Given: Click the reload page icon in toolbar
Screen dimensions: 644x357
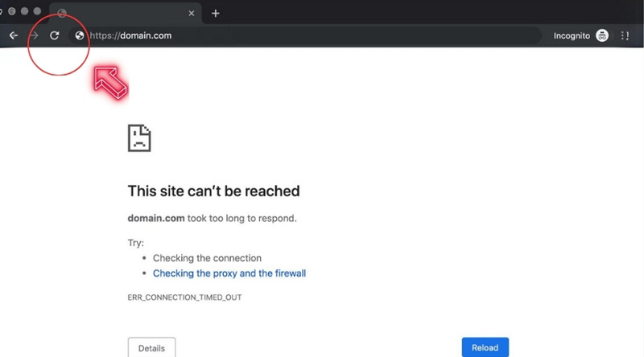Looking at the screenshot, I should click(x=55, y=35).
